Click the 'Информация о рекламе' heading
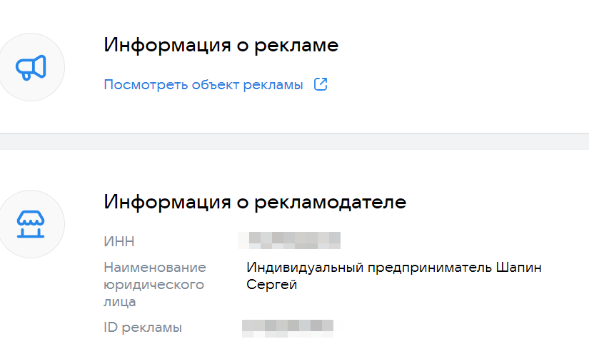 click(x=221, y=45)
